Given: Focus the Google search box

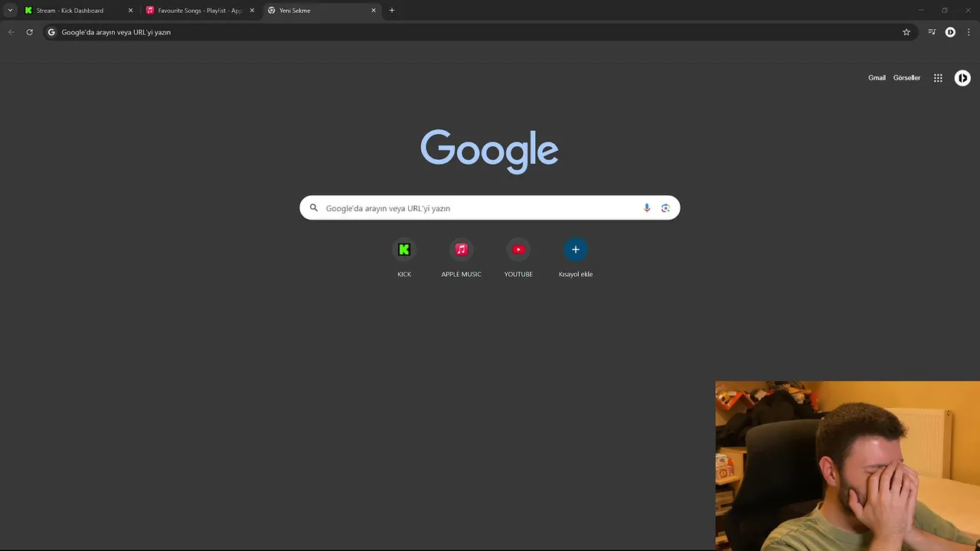Looking at the screenshot, I should [x=489, y=208].
